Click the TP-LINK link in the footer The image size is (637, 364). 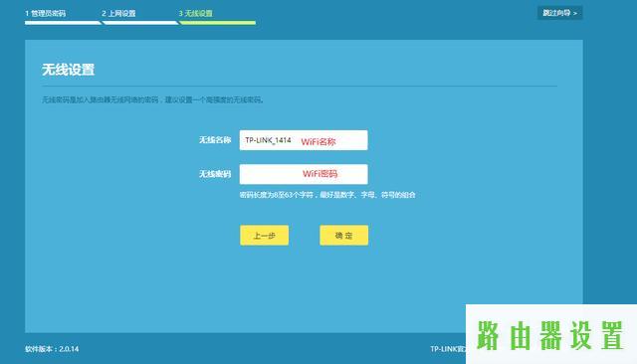point(448,349)
